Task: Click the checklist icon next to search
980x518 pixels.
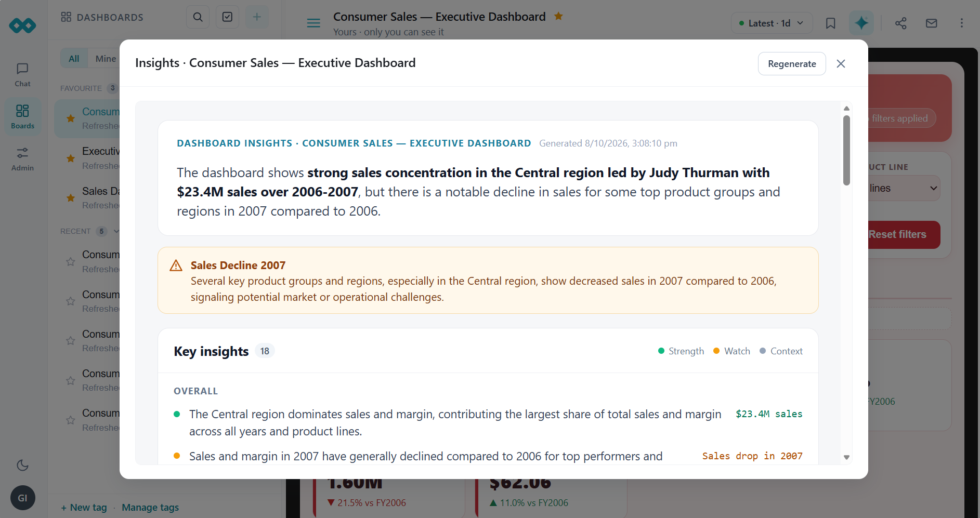Action: [227, 17]
